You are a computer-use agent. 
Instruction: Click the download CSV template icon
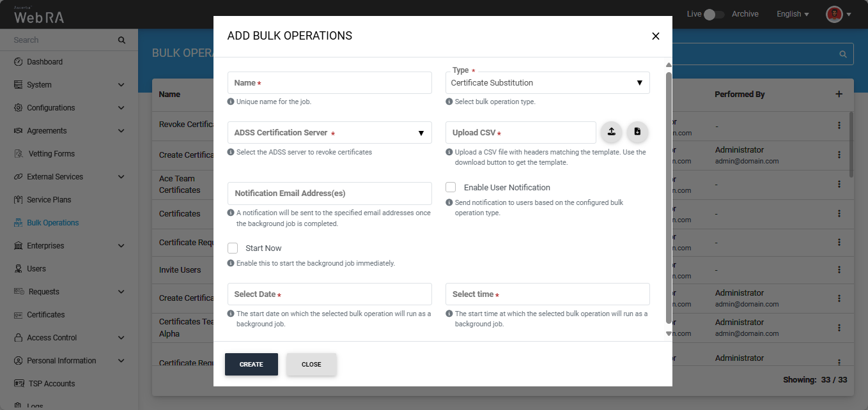pyautogui.click(x=637, y=132)
